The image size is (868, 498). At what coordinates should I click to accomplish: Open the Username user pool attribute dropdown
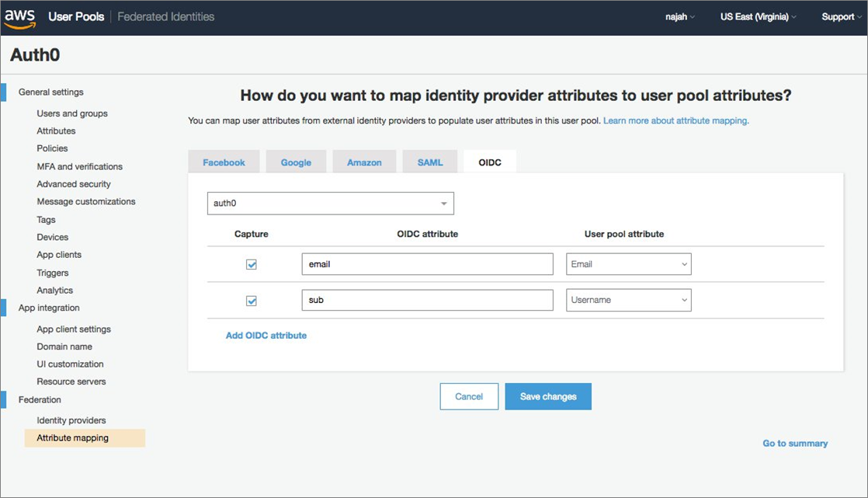tap(628, 300)
